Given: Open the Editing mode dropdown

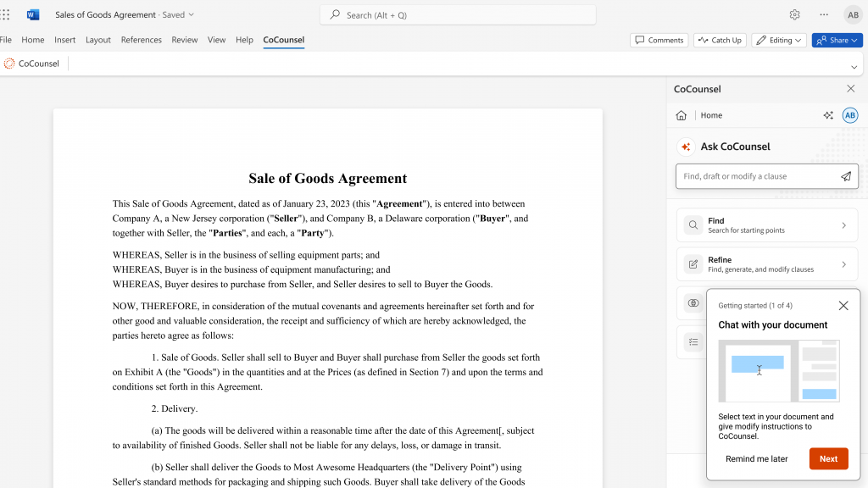Looking at the screenshot, I should [x=778, y=40].
